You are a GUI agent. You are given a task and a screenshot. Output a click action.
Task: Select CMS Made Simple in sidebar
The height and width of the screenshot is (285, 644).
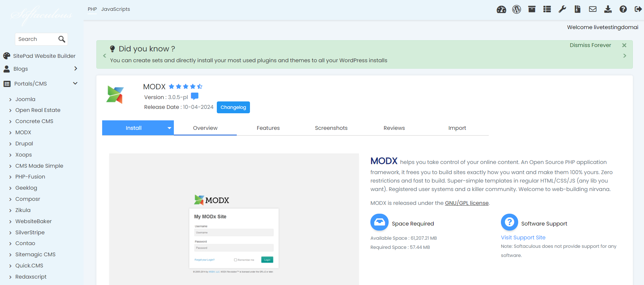(39, 166)
